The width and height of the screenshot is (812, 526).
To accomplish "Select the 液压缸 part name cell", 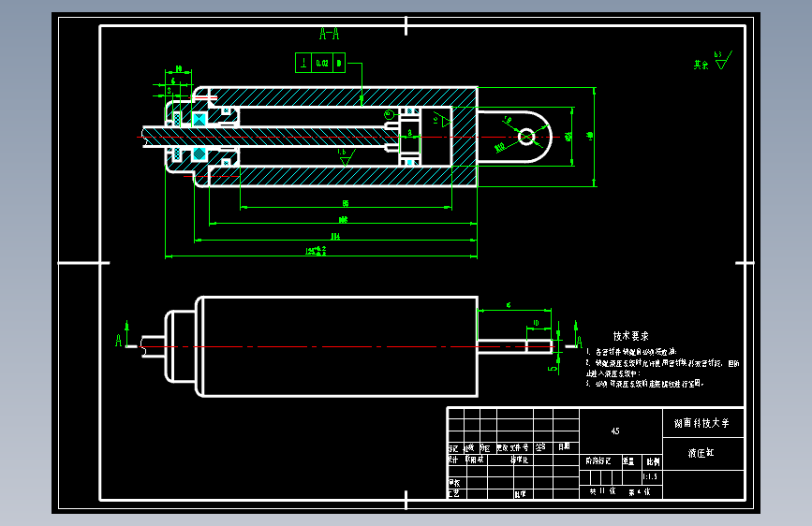I will pyautogui.click(x=702, y=454).
